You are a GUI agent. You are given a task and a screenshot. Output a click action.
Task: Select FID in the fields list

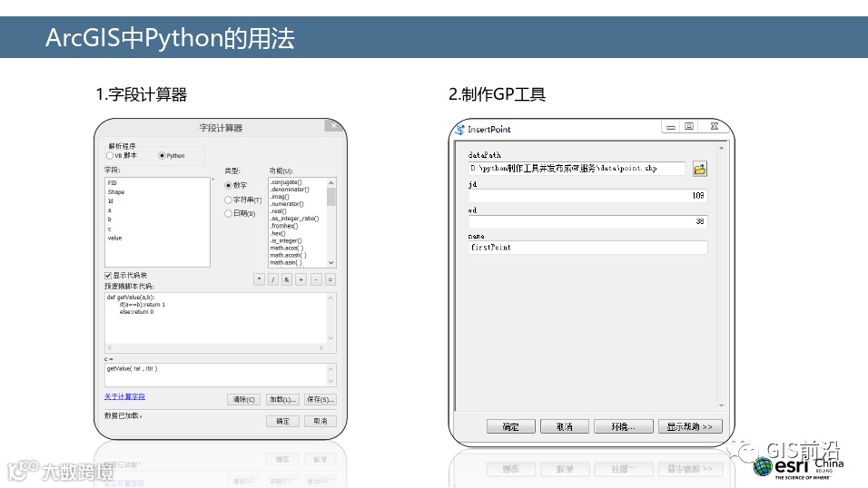tap(113, 183)
